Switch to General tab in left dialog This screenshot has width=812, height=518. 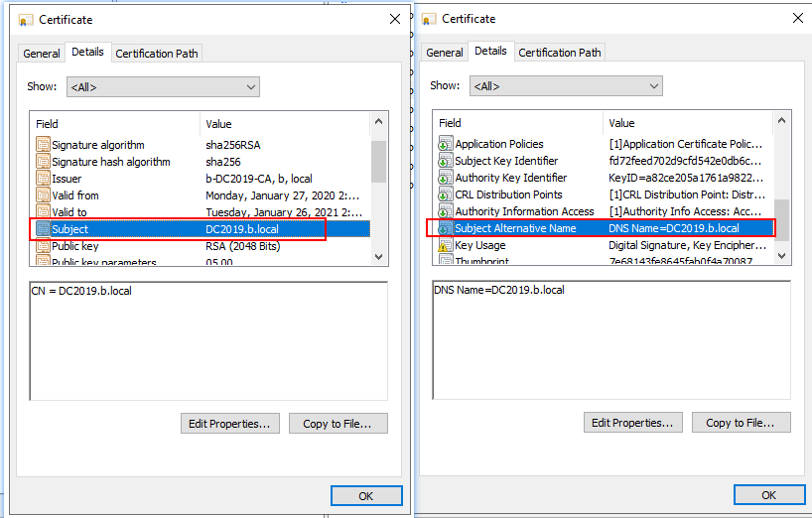pos(42,54)
